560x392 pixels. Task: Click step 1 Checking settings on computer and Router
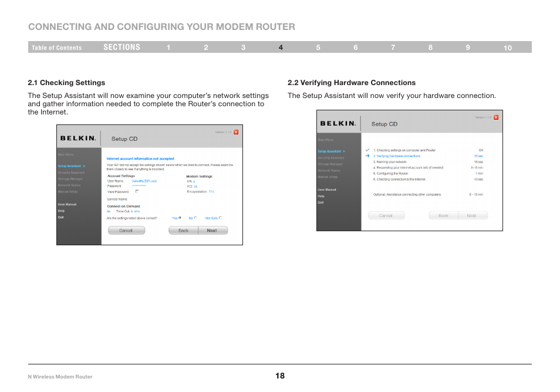coord(404,150)
